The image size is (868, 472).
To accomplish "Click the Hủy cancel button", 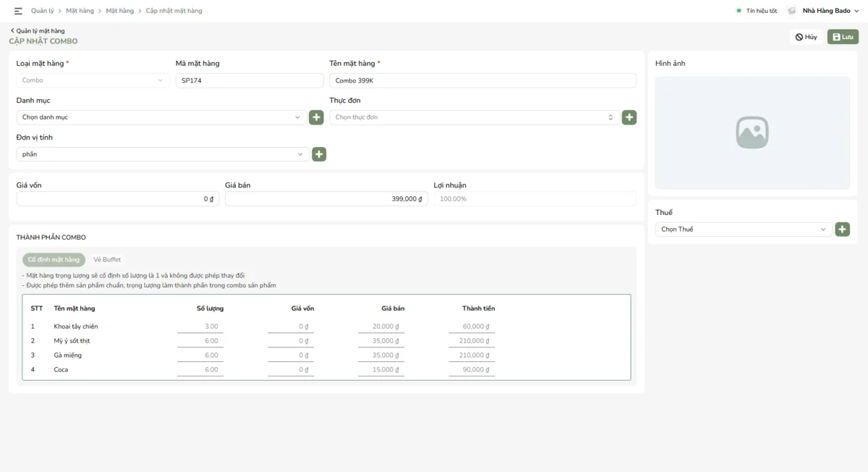I will pos(807,37).
